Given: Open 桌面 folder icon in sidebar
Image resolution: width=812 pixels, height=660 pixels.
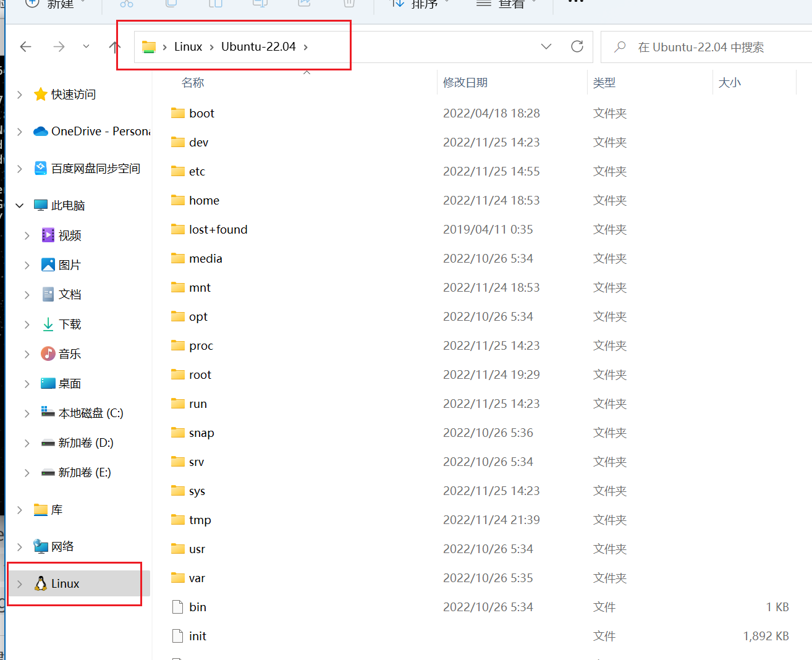Looking at the screenshot, I should (x=48, y=383).
